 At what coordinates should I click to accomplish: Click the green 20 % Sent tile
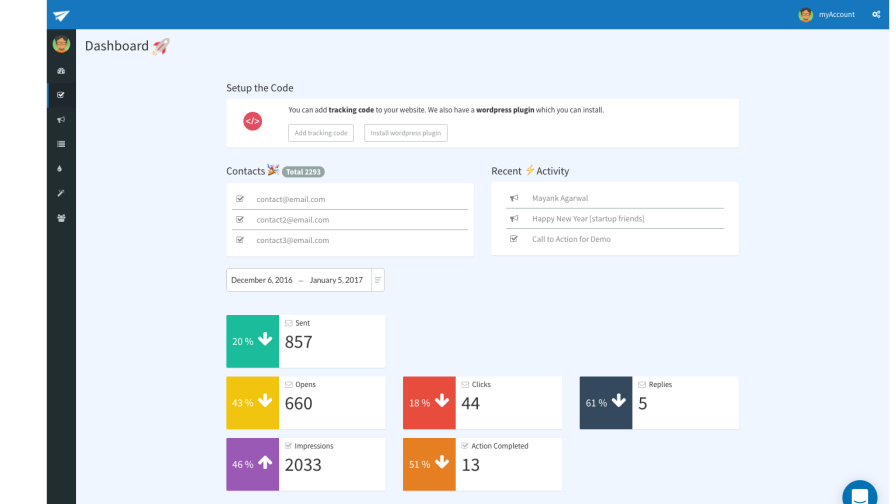click(x=253, y=341)
